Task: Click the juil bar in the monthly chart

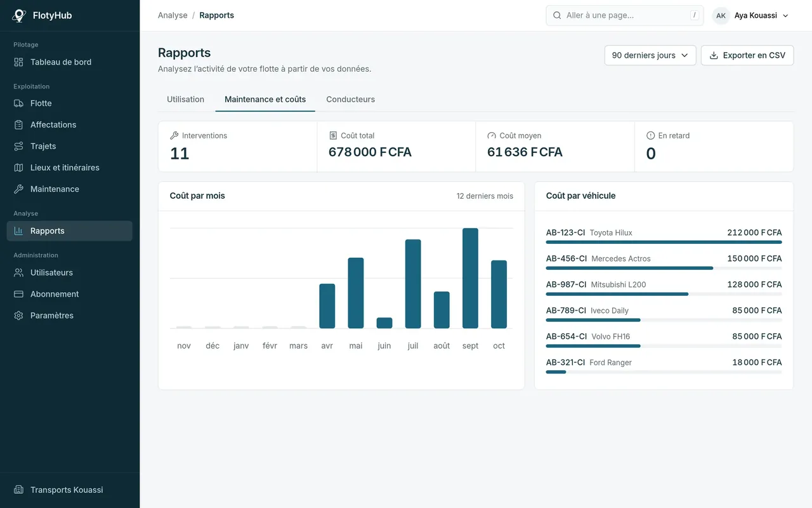Action: pyautogui.click(x=413, y=284)
